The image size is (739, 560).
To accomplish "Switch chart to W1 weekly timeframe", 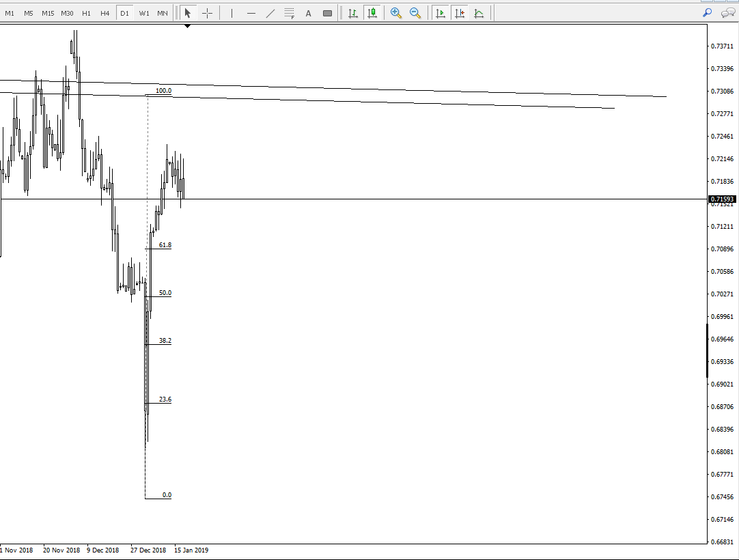I will pyautogui.click(x=143, y=13).
